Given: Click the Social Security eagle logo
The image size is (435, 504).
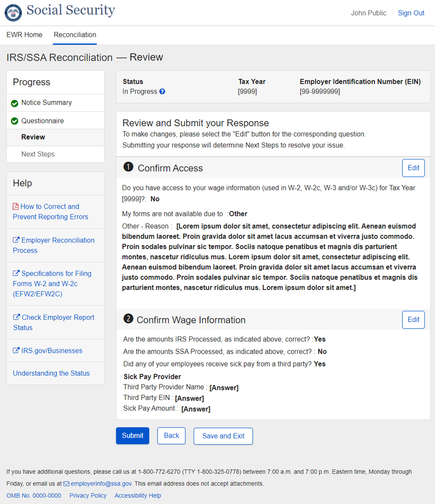Looking at the screenshot, I should (x=13, y=12).
